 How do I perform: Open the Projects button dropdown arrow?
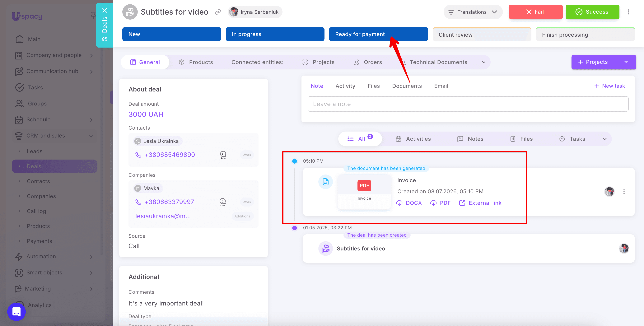pos(626,62)
